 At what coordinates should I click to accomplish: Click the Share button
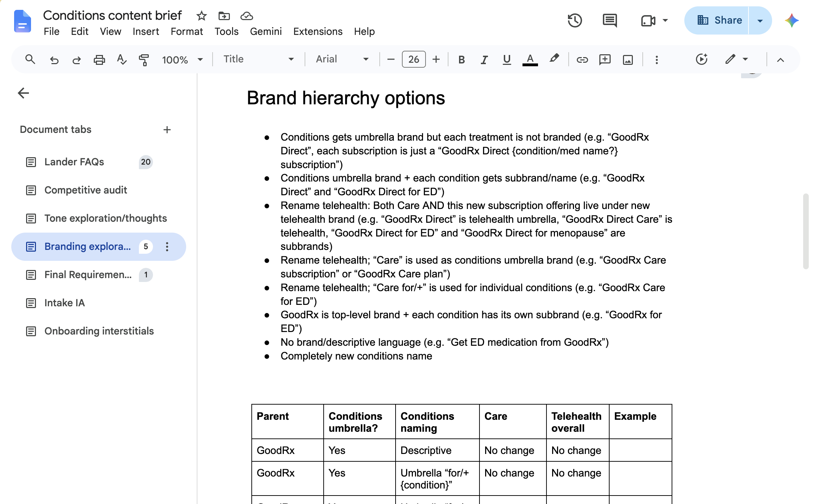tap(717, 20)
